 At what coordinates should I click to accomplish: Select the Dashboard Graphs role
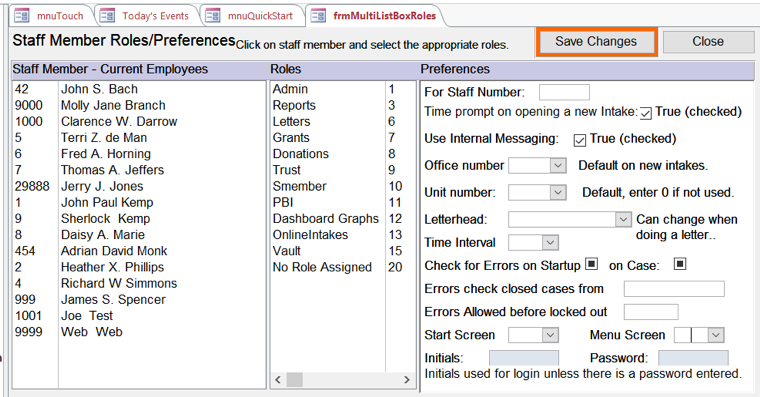coord(343,219)
